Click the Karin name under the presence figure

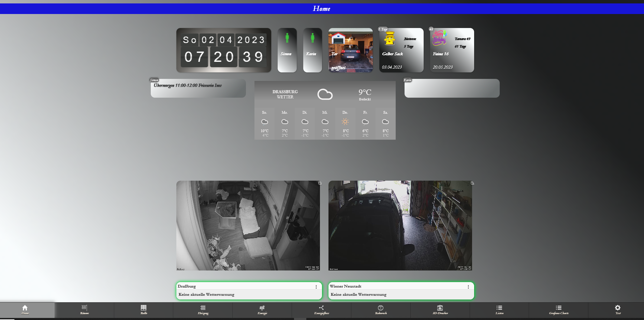[x=311, y=54]
